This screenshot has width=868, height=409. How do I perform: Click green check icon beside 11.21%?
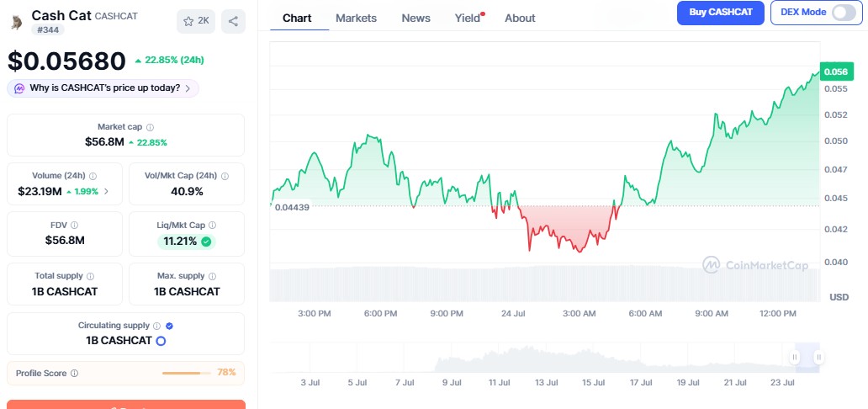(x=206, y=242)
